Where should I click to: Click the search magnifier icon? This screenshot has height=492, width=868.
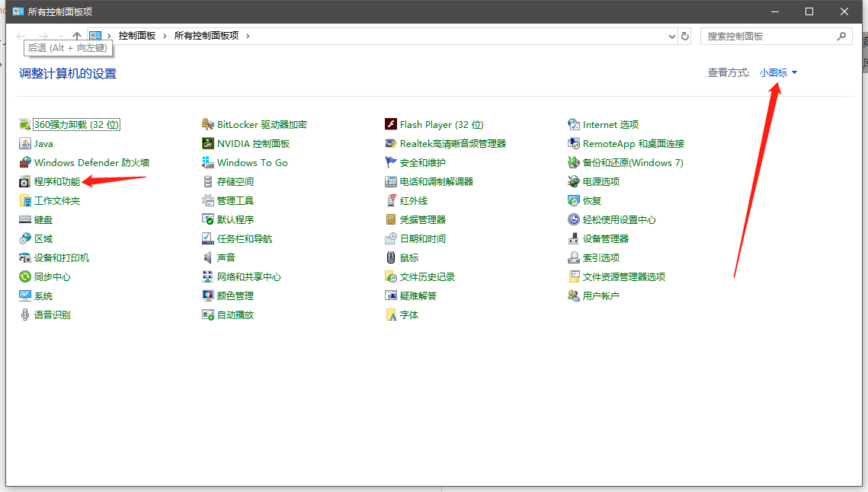(841, 37)
